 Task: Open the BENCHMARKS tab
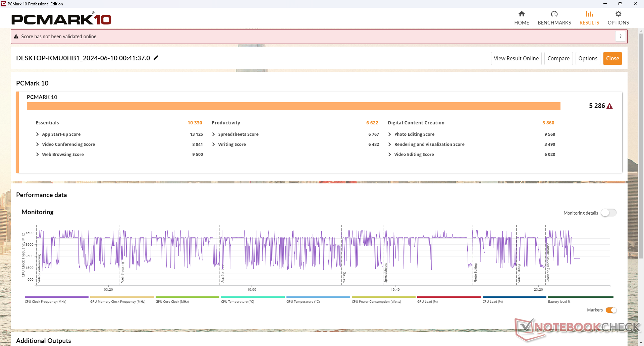[554, 18]
